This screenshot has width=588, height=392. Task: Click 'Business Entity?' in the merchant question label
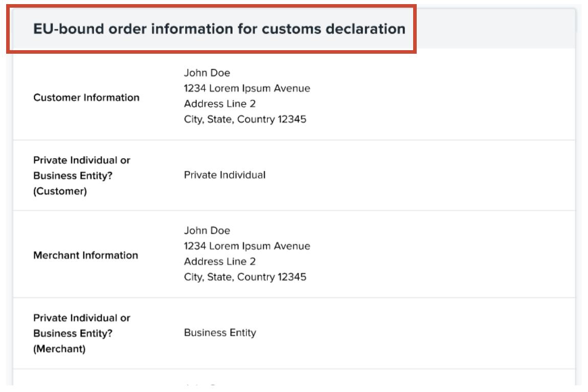(73, 333)
